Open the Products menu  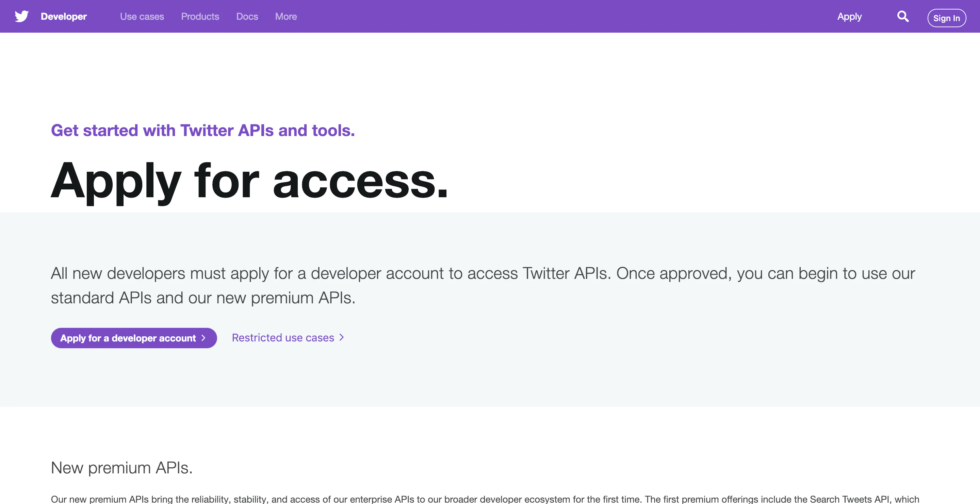pos(200,16)
